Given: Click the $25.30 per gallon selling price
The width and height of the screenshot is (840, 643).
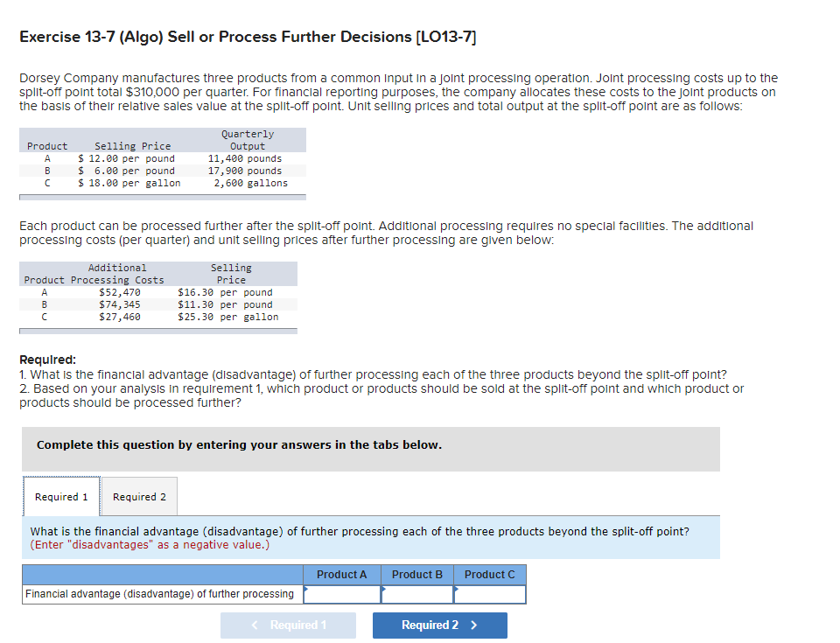Looking at the screenshot, I should click(x=228, y=317).
